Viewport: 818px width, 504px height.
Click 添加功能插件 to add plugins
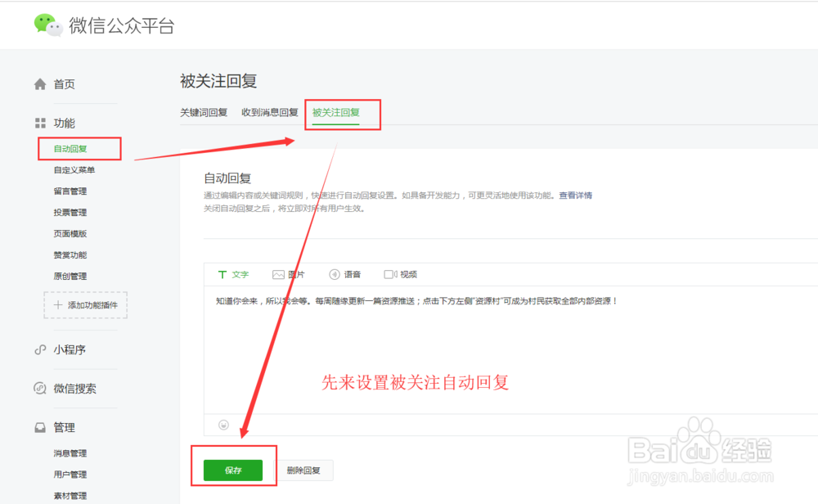(x=85, y=305)
